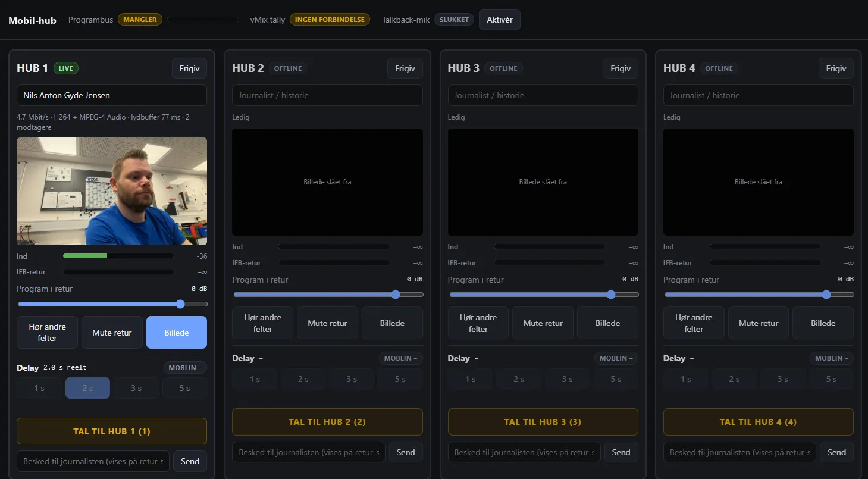Turn off Billede toggle on HUB 1
The image size is (868, 479).
tap(177, 333)
